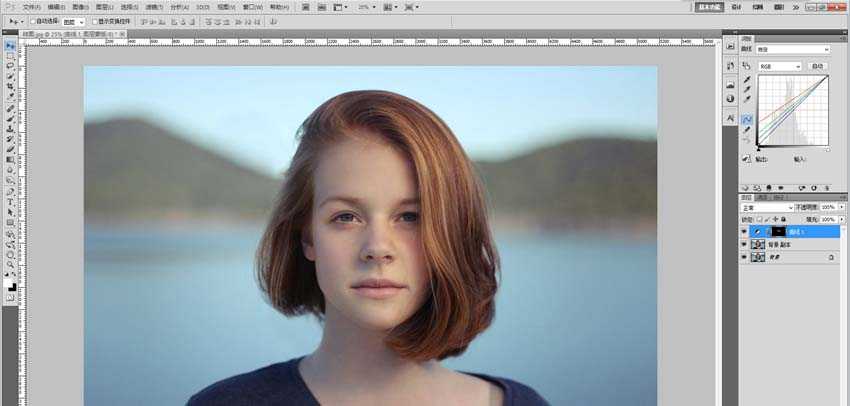Click the Curves 1 layer mask thumbnail

coord(779,231)
